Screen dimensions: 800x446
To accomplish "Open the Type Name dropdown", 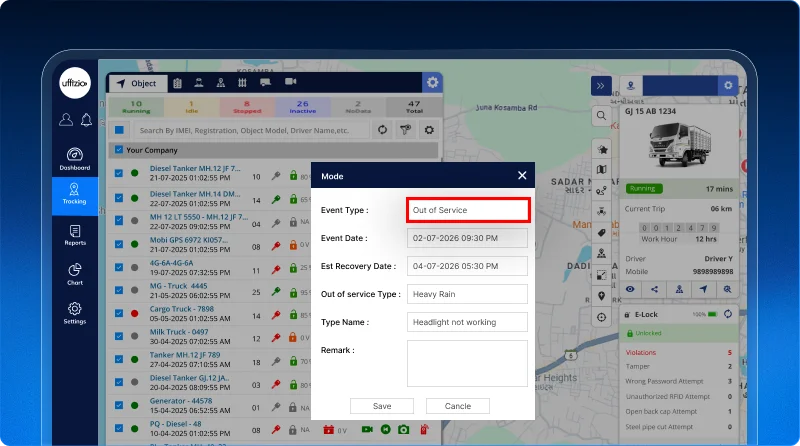I will pyautogui.click(x=467, y=322).
